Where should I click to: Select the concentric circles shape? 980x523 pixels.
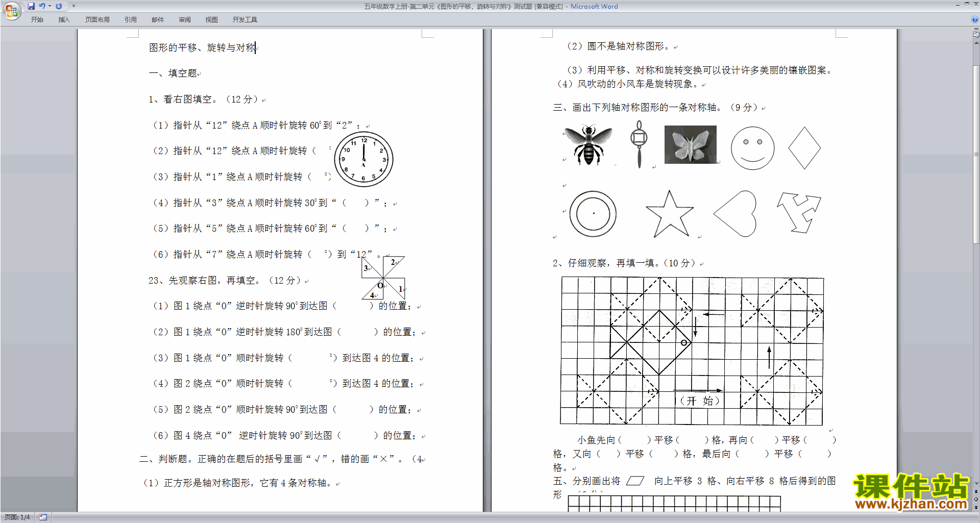coord(593,213)
